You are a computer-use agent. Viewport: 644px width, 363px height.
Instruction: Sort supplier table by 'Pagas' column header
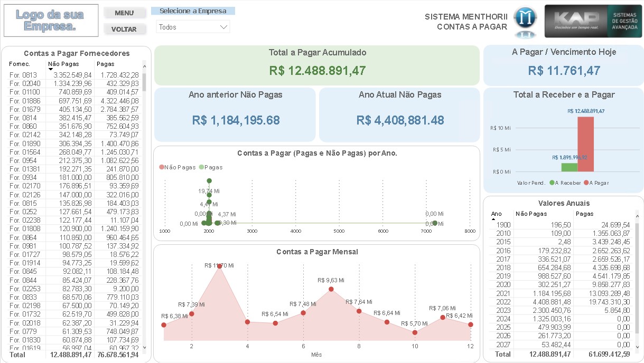point(105,64)
